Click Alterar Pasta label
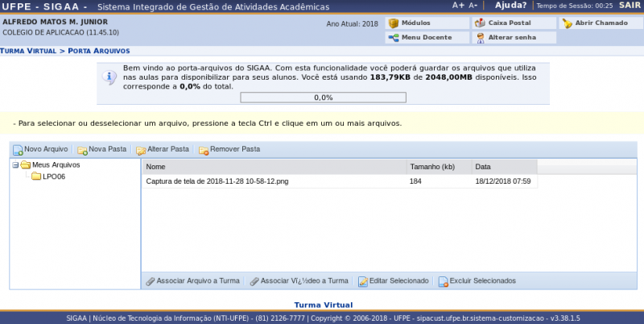The width and height of the screenshot is (644, 324). click(x=168, y=149)
